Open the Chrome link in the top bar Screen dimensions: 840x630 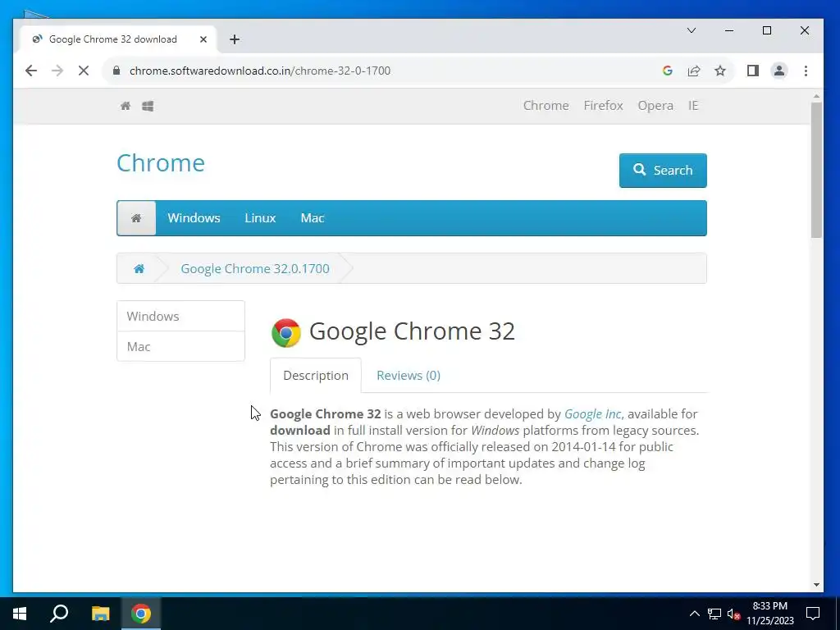point(546,106)
